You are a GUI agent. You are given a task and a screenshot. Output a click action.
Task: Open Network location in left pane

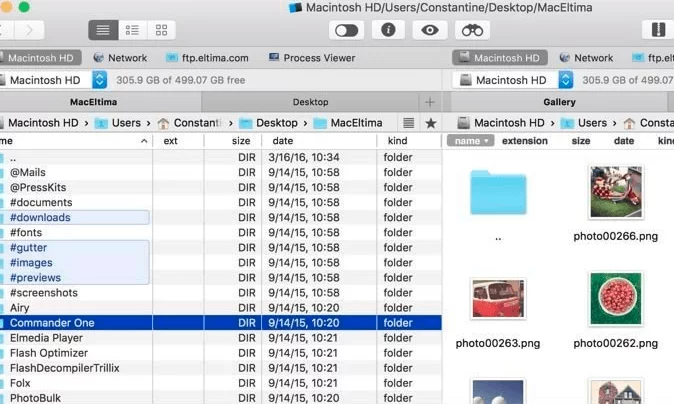click(120, 58)
